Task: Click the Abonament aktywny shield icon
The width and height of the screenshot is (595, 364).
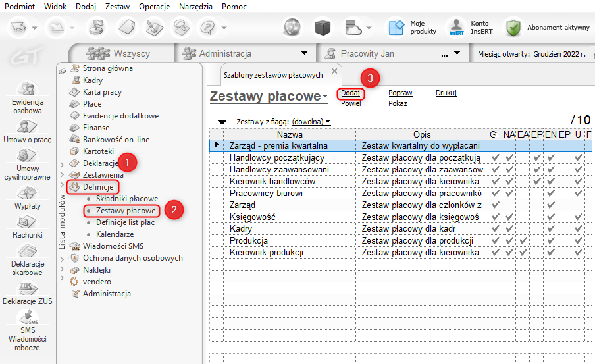Action: tap(513, 28)
